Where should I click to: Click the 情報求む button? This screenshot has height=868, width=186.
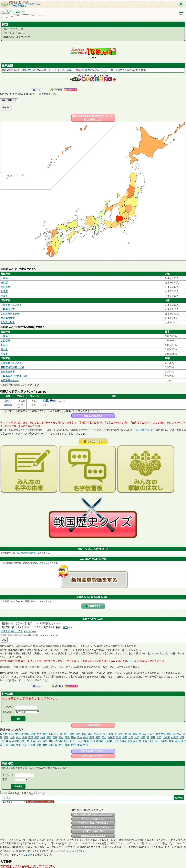pos(6,107)
